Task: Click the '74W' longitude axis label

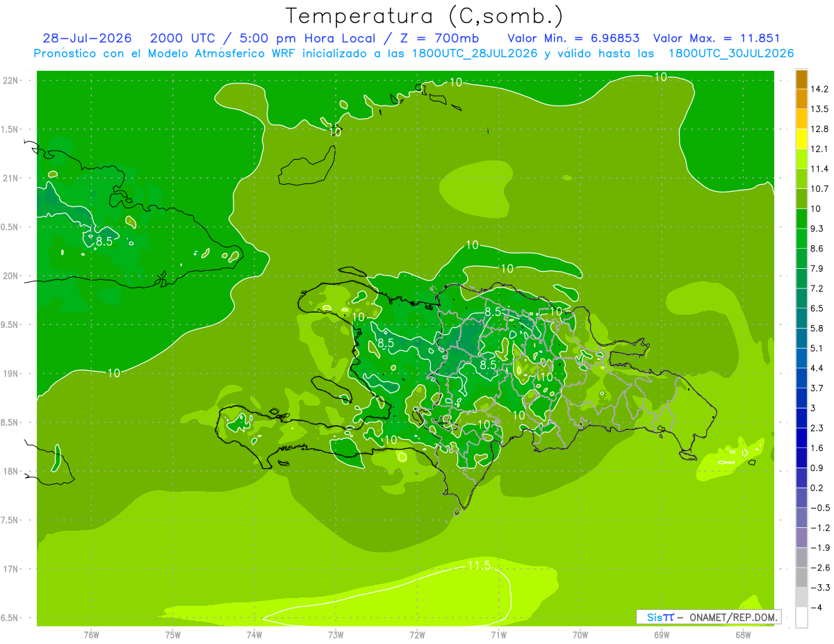Action: [x=254, y=635]
